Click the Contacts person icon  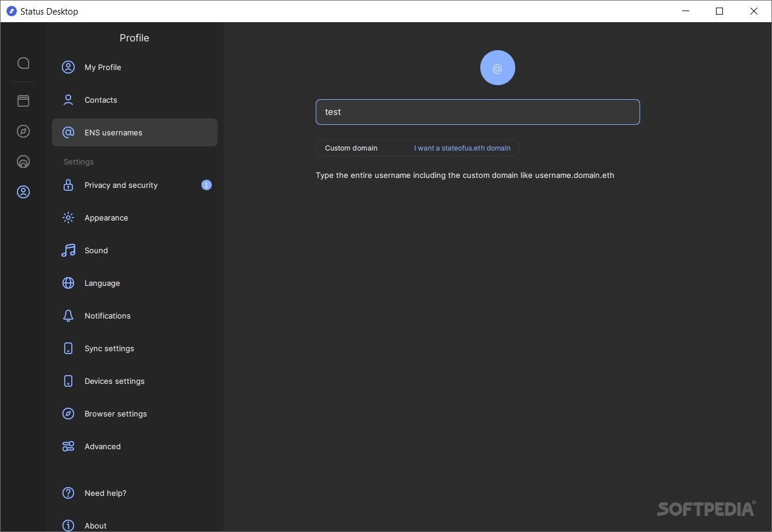[x=68, y=100]
